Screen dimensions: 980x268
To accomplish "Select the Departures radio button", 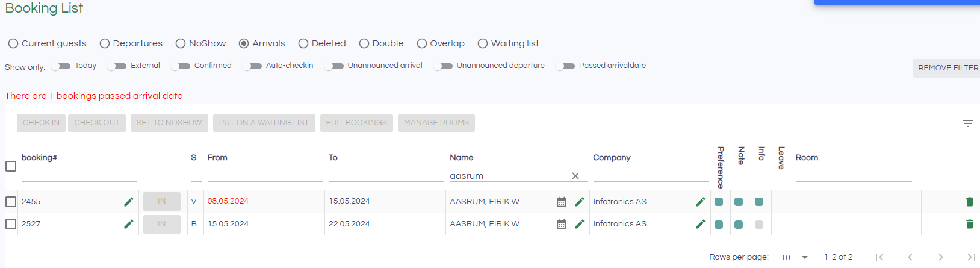I will click(x=105, y=43).
